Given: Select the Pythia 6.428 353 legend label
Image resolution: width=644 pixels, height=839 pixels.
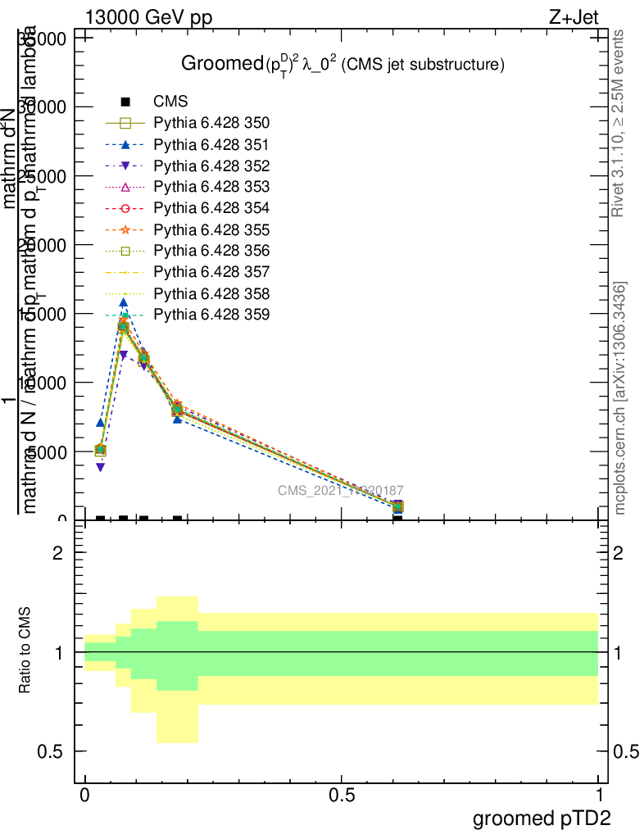Looking at the screenshot, I should (x=211, y=187).
